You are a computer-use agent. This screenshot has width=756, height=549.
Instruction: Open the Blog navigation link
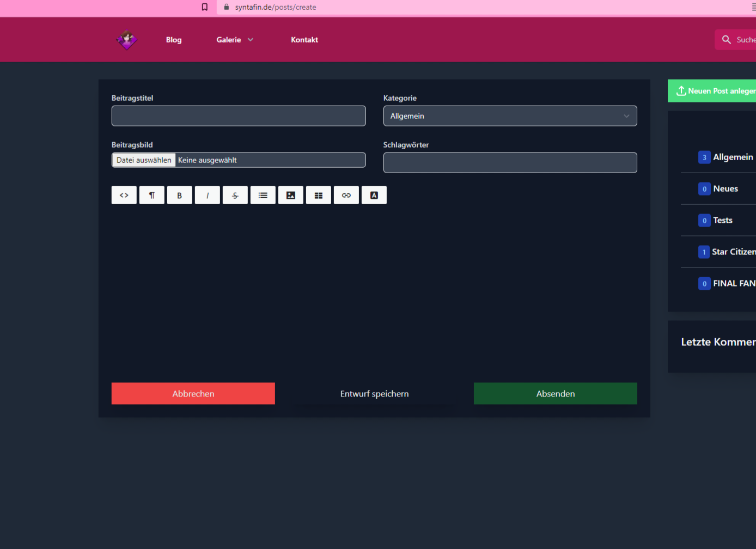[174, 40]
